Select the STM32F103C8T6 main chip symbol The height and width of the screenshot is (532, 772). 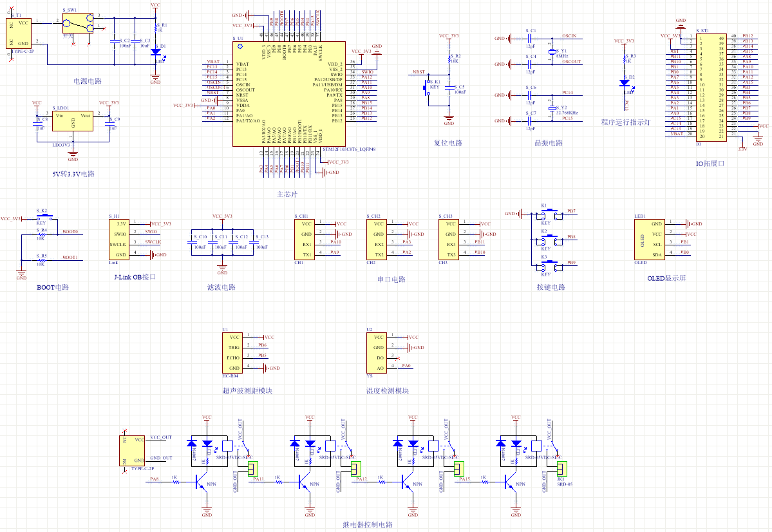point(288,95)
